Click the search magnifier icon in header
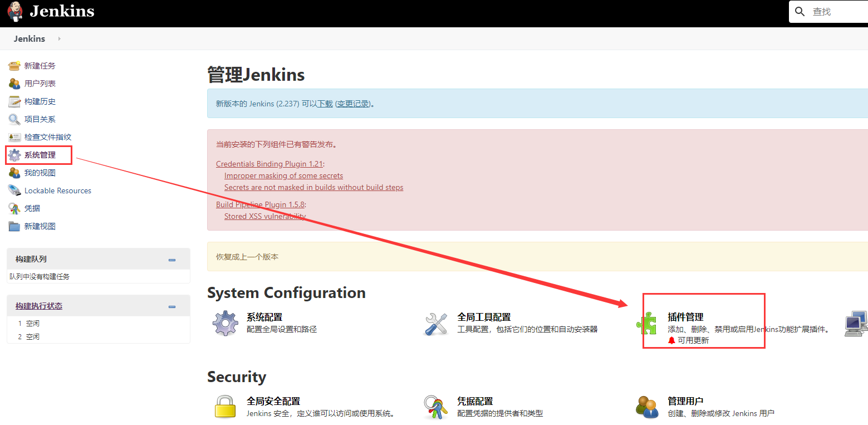Image resolution: width=868 pixels, height=425 pixels. [800, 12]
